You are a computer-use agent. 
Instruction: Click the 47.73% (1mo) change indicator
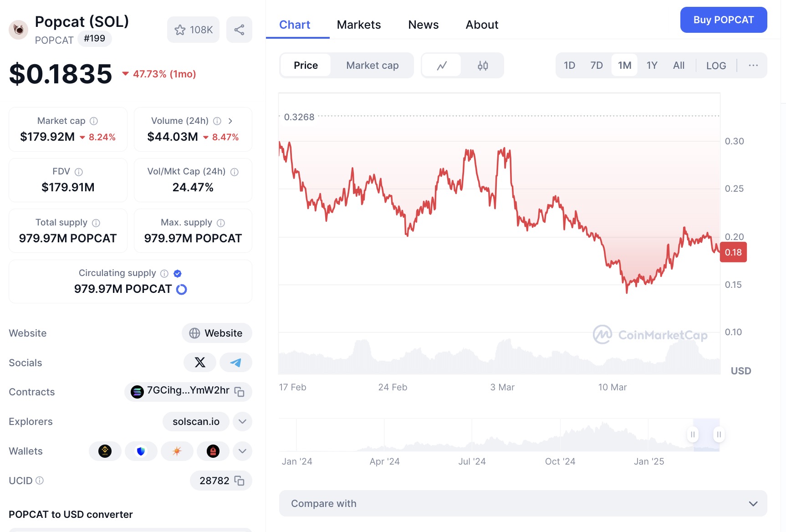click(159, 74)
